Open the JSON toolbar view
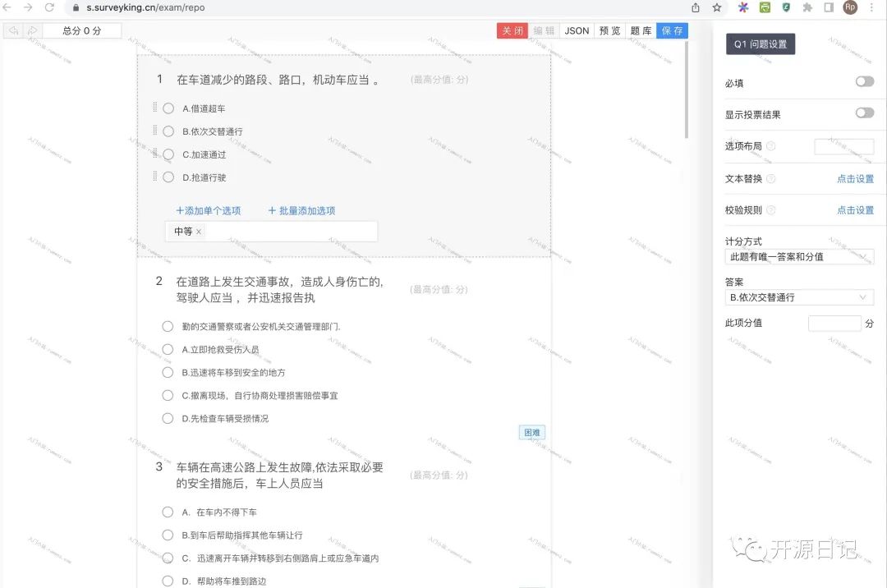The height and width of the screenshot is (588, 887). pyautogui.click(x=577, y=30)
